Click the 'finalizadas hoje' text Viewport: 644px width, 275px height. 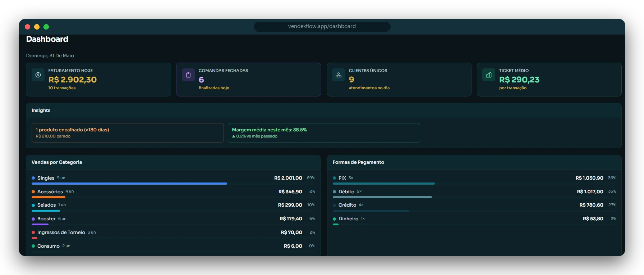pyautogui.click(x=214, y=88)
